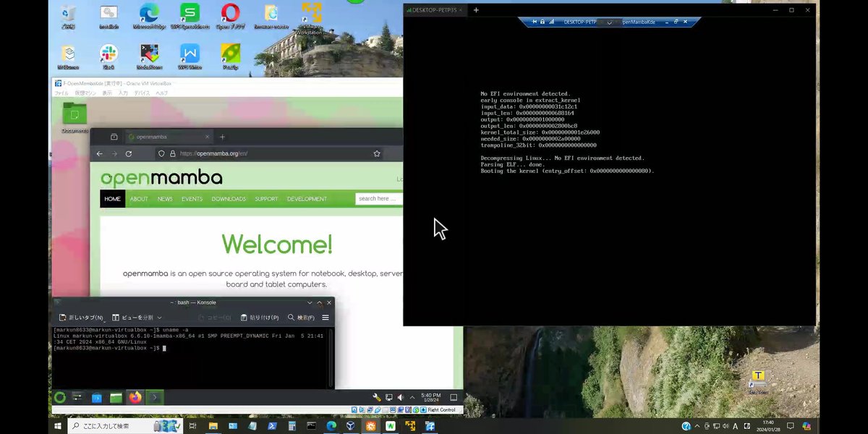Viewport: 868px width, 434px height.
Task: Open ABOUT on the openmamba navigation bar
Action: pyautogui.click(x=139, y=199)
